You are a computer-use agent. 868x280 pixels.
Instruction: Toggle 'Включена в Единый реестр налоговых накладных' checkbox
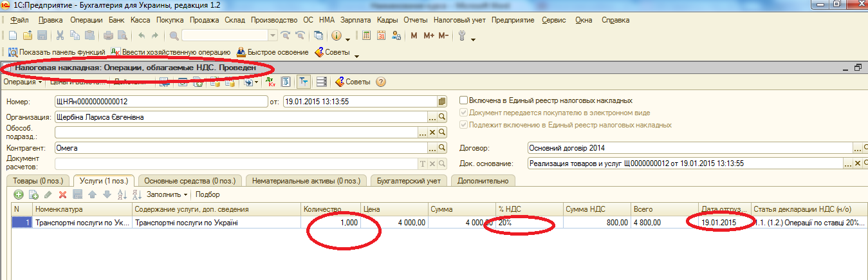click(463, 100)
